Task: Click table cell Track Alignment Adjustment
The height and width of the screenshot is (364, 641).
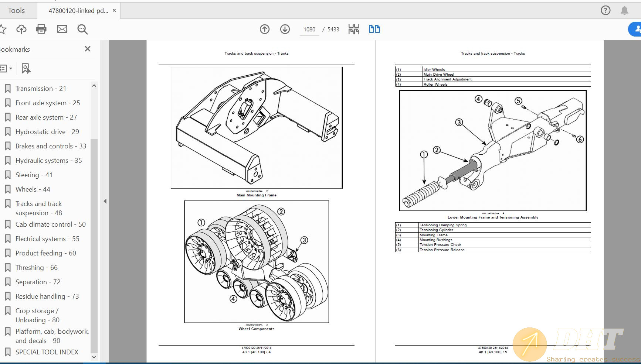Action: click(506, 79)
